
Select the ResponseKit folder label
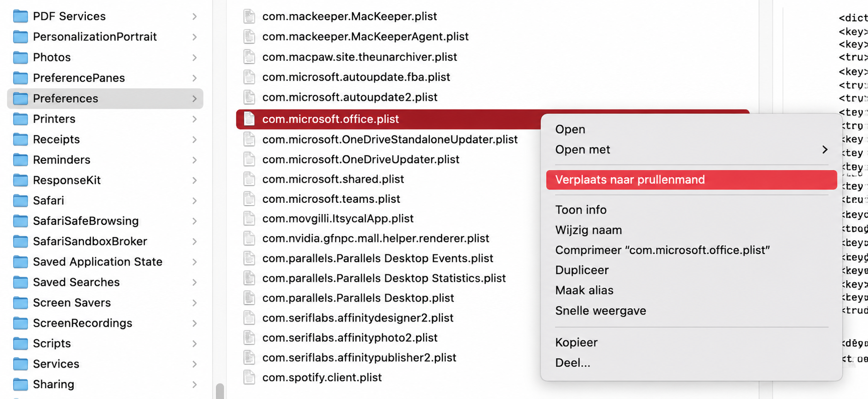coord(67,180)
